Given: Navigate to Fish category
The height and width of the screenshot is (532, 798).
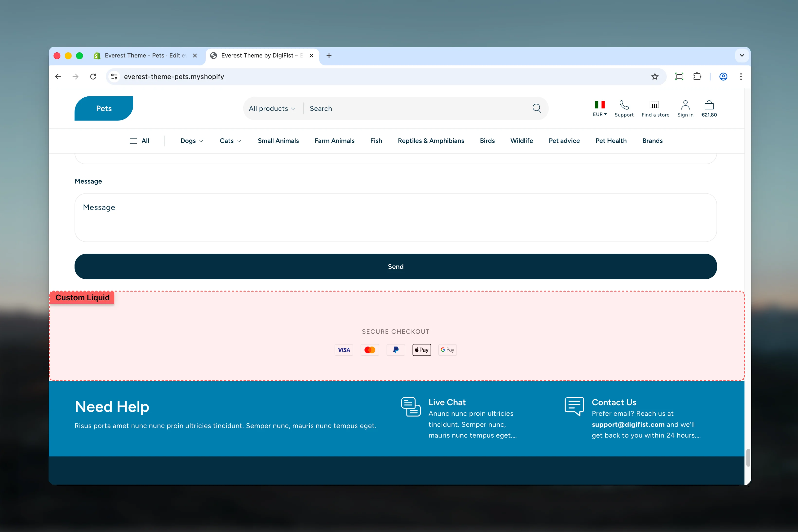Looking at the screenshot, I should [x=376, y=141].
